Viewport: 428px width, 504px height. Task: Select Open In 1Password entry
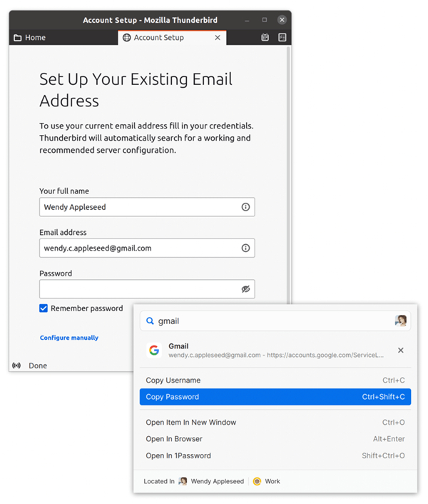tap(275, 455)
